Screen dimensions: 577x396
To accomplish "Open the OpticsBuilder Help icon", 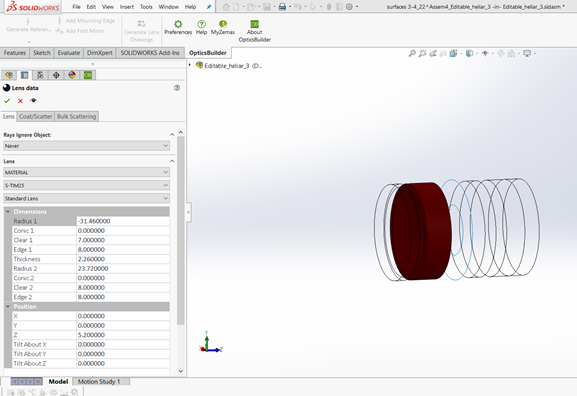I will click(x=201, y=24).
